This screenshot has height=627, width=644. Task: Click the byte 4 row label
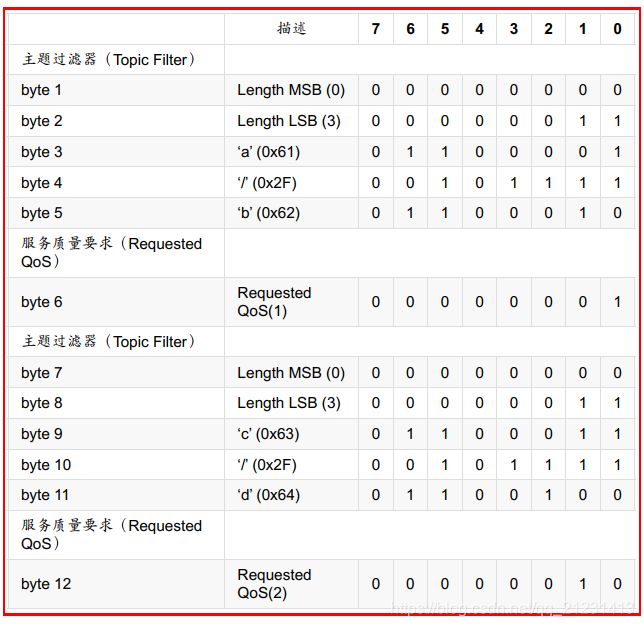point(41,183)
